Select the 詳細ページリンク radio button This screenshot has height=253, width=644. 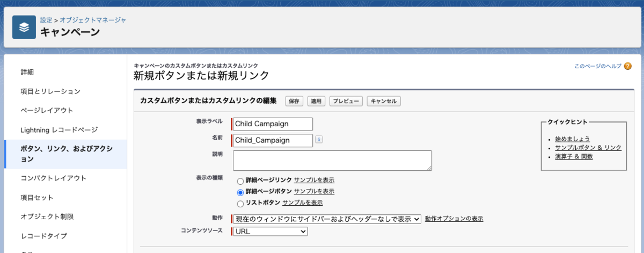[x=240, y=180]
